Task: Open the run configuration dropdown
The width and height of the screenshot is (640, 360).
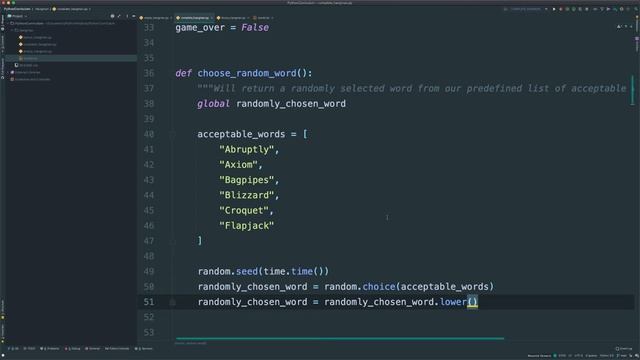Action: [527, 9]
